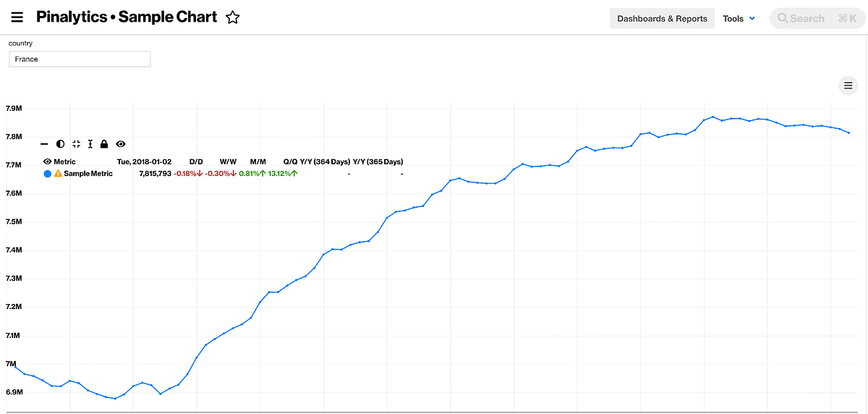Click the 7.9M y-axis label

(14, 108)
